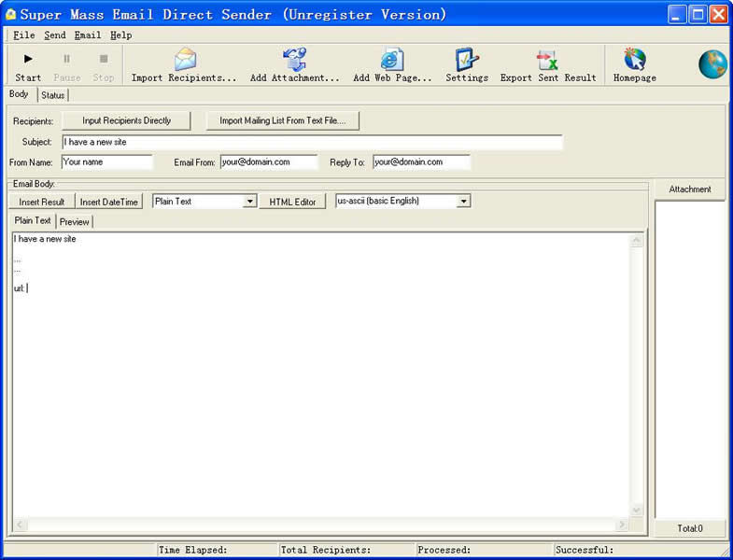Click the Attachment panel header button
Image resolution: width=733 pixels, height=560 pixels.
689,189
